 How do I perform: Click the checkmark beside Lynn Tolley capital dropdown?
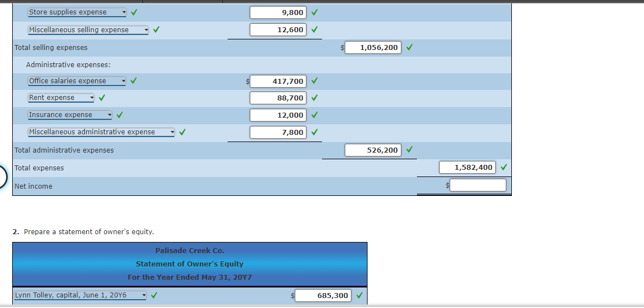[154, 295]
